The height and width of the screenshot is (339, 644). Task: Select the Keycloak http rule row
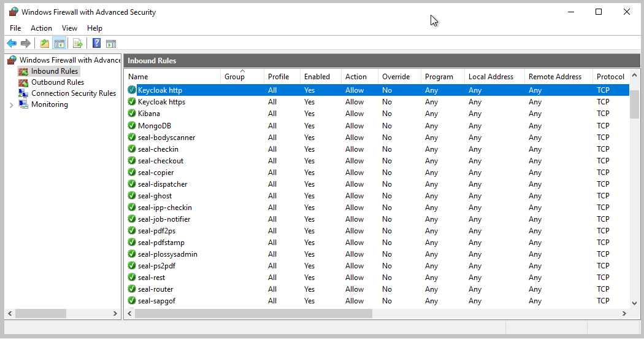(377, 90)
